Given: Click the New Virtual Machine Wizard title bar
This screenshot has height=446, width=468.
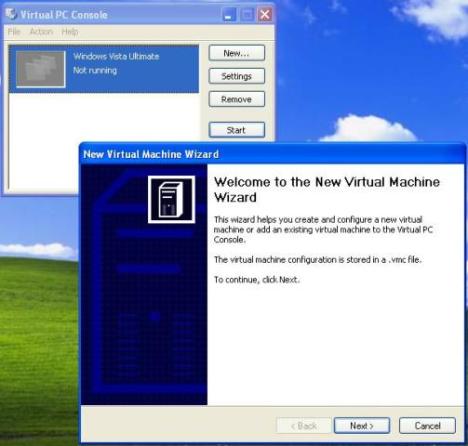Looking at the screenshot, I should [272, 154].
